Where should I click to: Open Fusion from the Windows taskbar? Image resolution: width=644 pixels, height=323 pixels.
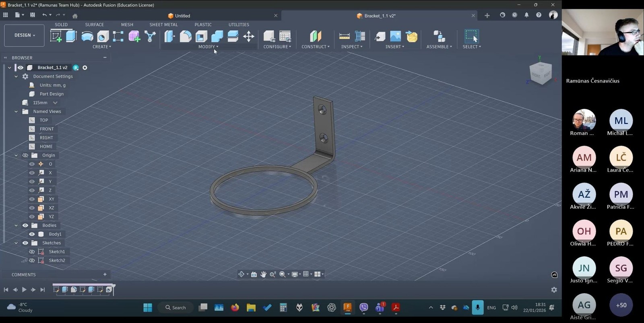click(x=347, y=308)
